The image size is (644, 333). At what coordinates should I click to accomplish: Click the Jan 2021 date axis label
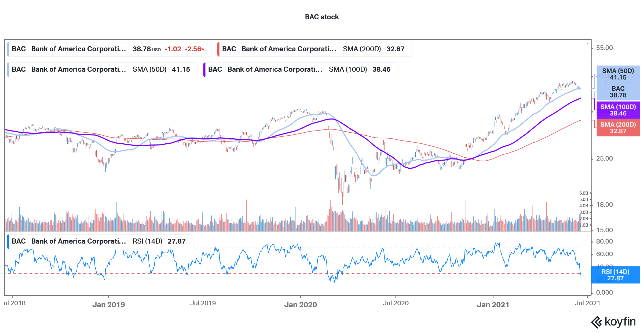tap(493, 305)
